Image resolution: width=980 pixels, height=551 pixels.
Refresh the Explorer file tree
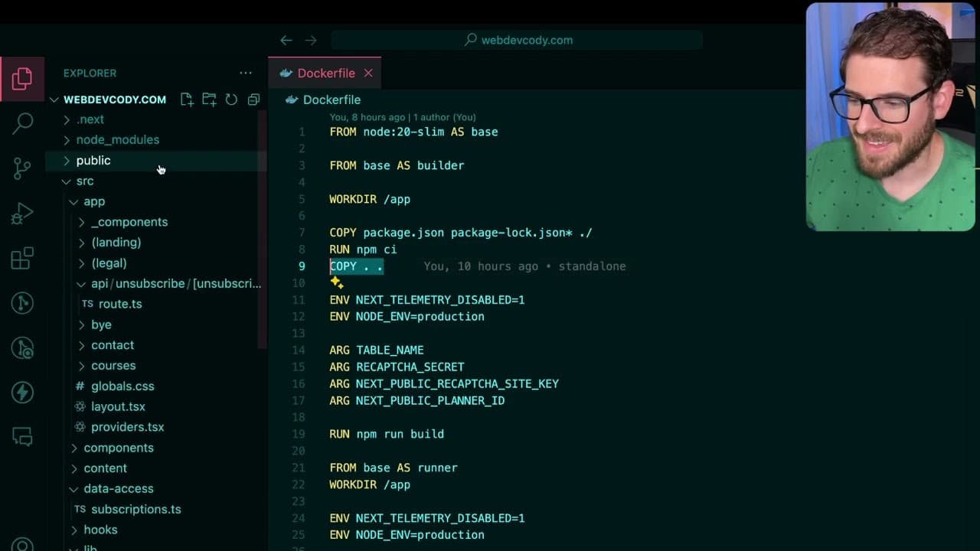click(x=231, y=99)
